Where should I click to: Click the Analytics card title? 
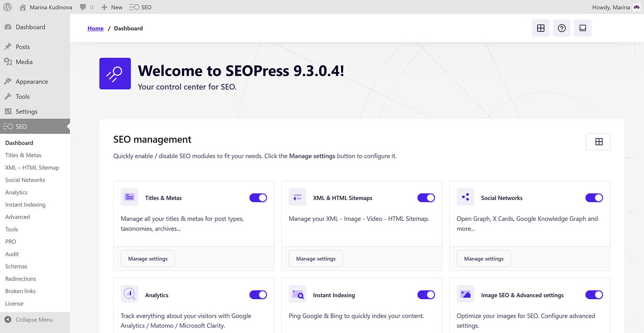coord(157,295)
